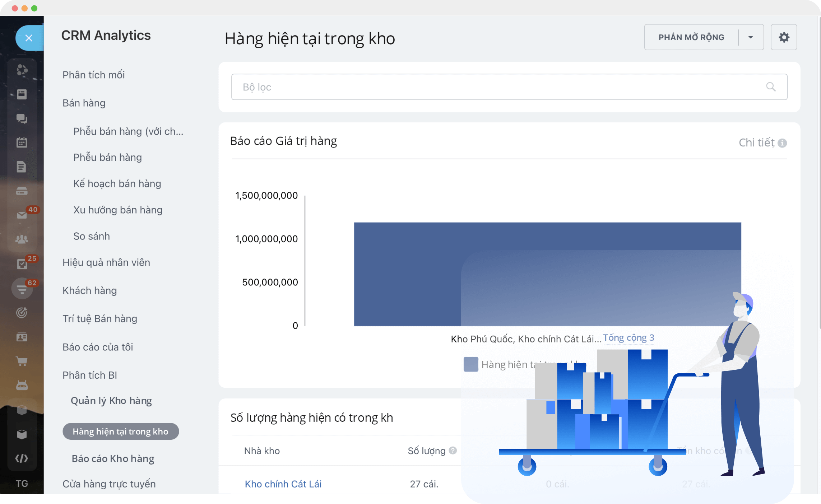821x504 pixels.
Task: Click Kho Phú Quốc, Kho chính Cát Lái... label
Action: pos(526,339)
